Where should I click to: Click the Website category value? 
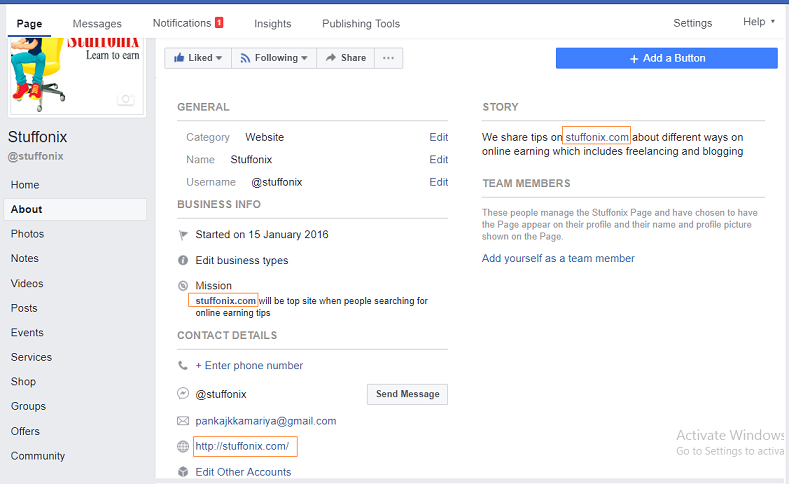tap(265, 137)
